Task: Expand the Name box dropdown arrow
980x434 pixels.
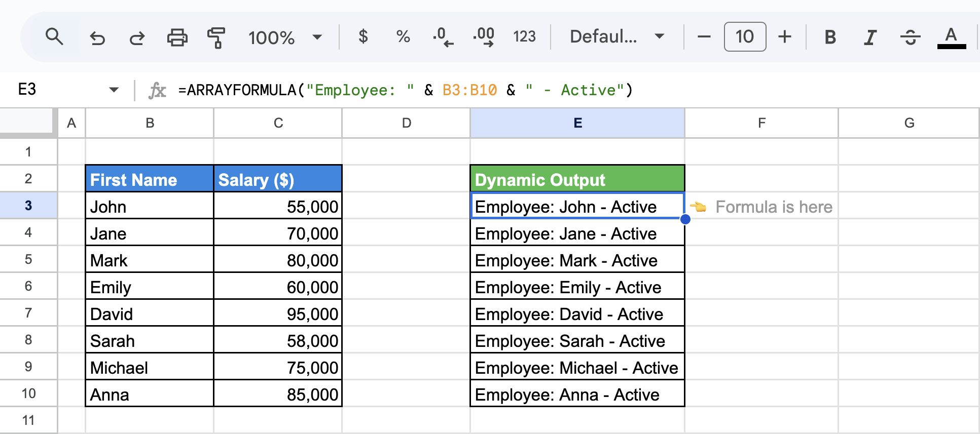Action: click(114, 90)
